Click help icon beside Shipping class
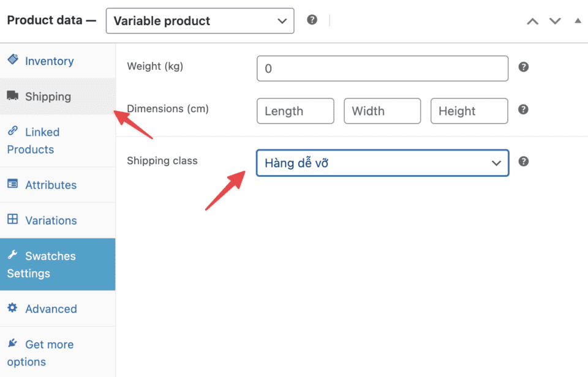Image resolution: width=588 pixels, height=377 pixels. pos(523,162)
